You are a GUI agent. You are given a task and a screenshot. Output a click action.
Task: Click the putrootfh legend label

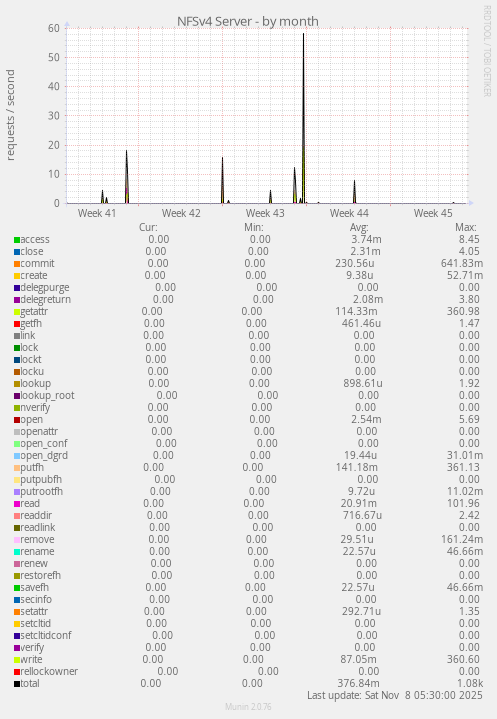click(41, 491)
